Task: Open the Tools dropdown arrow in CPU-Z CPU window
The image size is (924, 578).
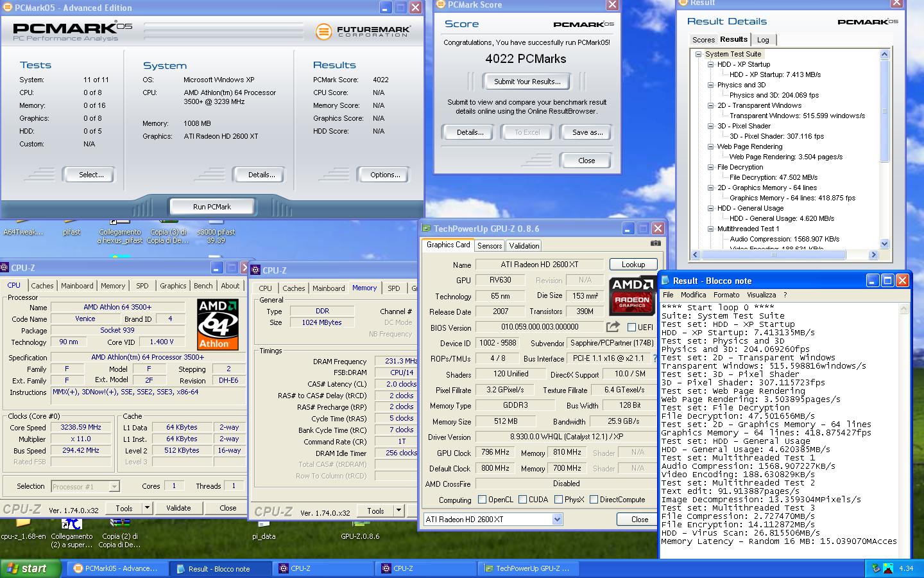Action: pos(147,507)
